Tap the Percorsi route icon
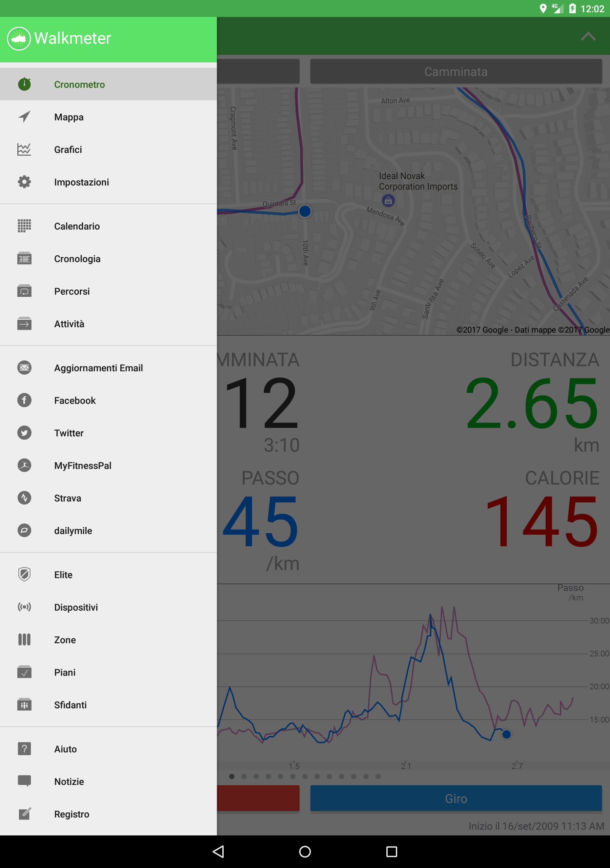610x868 pixels. pyautogui.click(x=24, y=291)
